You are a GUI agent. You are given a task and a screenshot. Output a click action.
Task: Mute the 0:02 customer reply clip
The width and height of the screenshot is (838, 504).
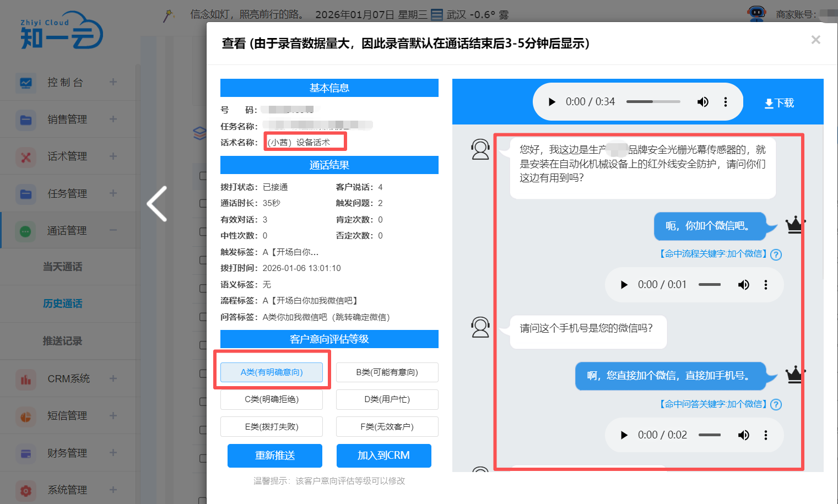click(x=743, y=435)
